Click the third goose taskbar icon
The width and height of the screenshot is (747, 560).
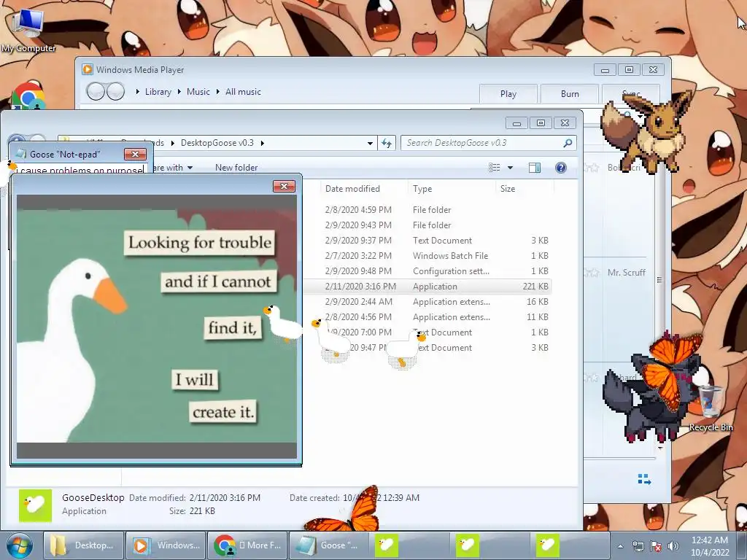(548, 545)
